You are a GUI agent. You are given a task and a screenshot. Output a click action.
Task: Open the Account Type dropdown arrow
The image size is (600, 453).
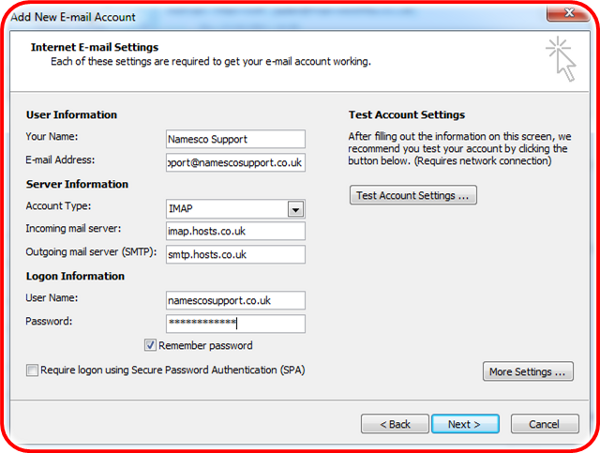pyautogui.click(x=295, y=209)
